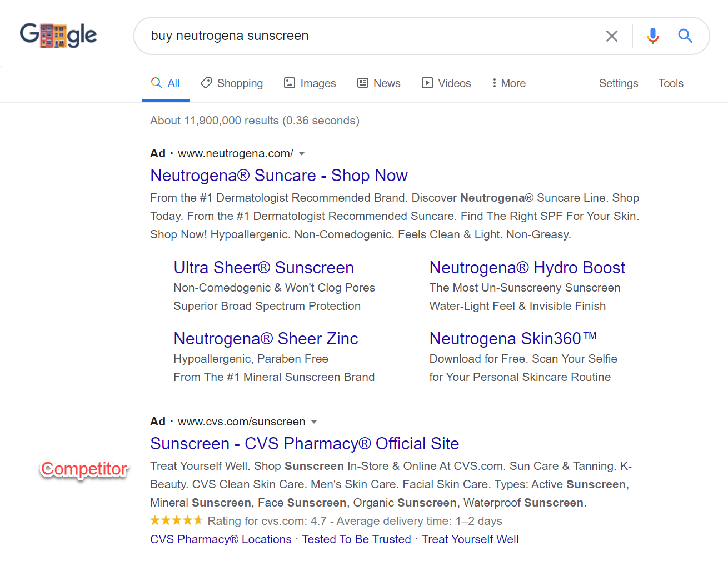Screen dimensions: 728x561
Task: Open Sunscreen - CVS Pharmacy Official Site ad
Action: (x=305, y=444)
